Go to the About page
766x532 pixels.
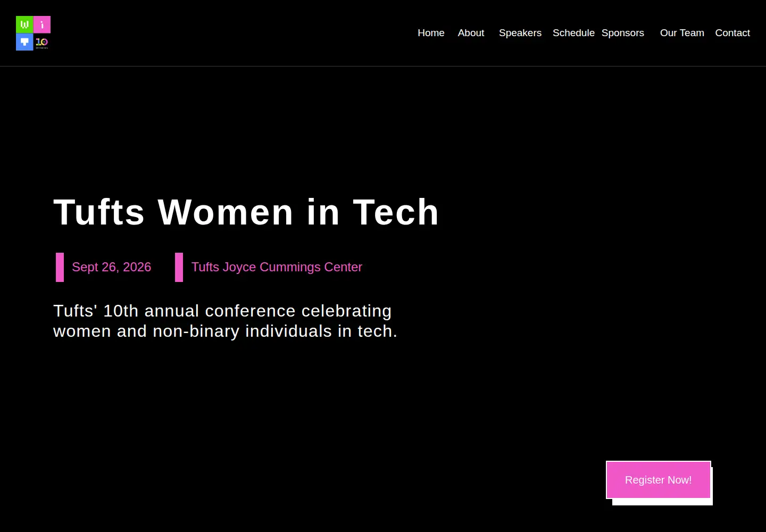[x=471, y=33]
